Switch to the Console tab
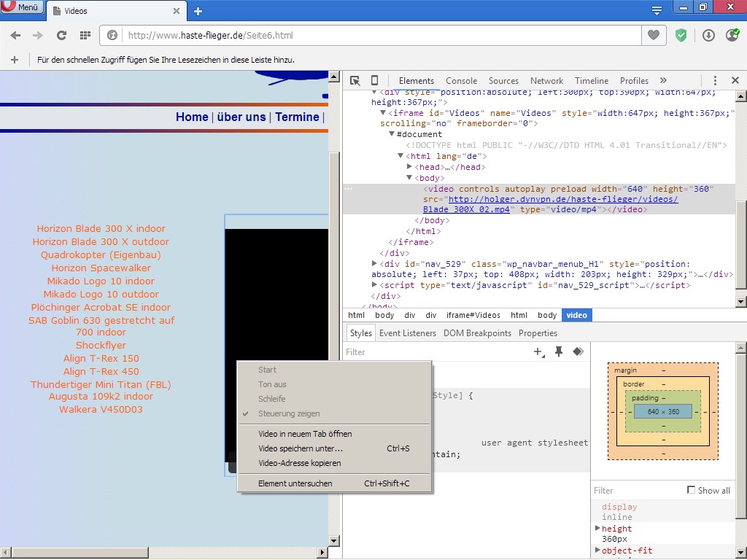This screenshot has width=747, height=560. tap(461, 81)
